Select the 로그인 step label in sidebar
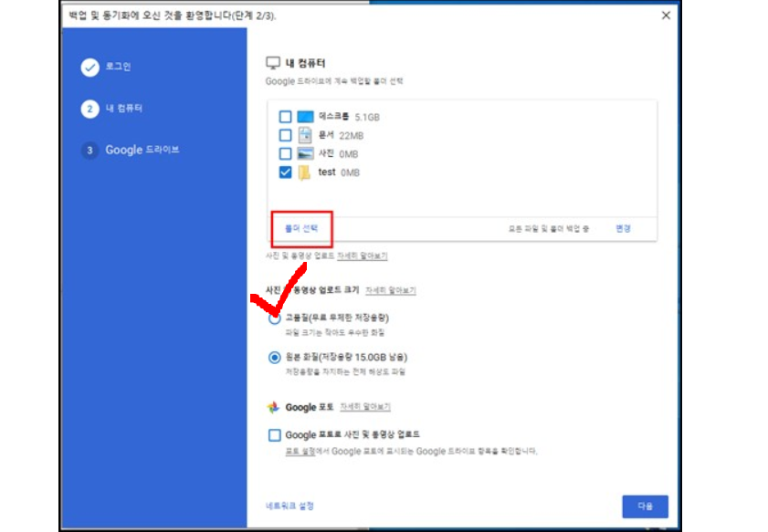 [x=118, y=67]
